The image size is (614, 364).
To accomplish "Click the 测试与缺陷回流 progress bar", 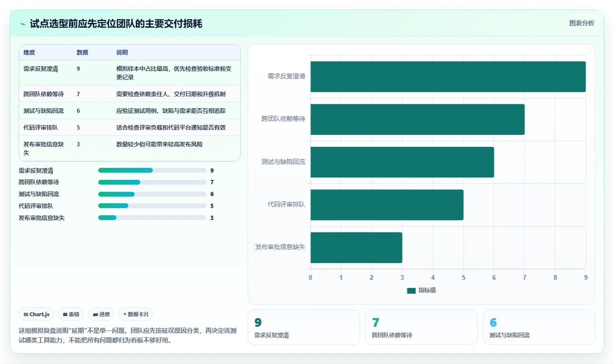I will (152, 194).
